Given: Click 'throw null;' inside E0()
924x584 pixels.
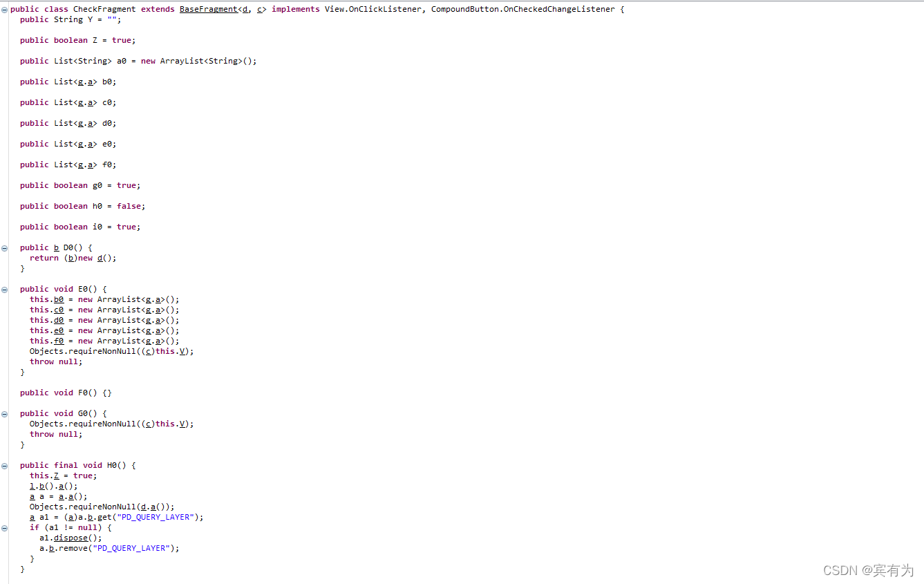Looking at the screenshot, I should click(x=56, y=361).
